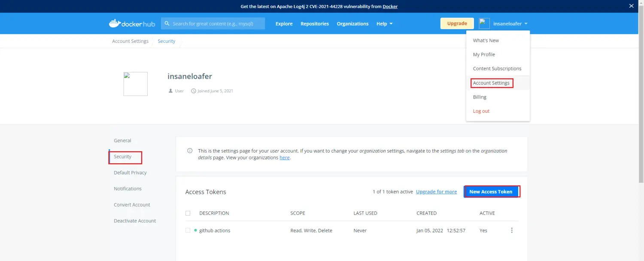Click the large profile picture placeholder
Viewport: 644px width, 261px height.
point(136,84)
